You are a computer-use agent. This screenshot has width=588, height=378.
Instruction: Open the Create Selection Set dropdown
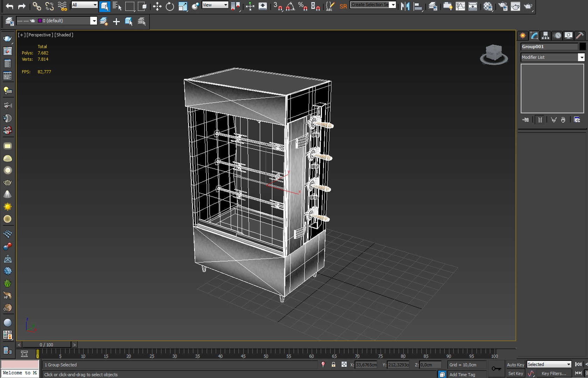click(x=373, y=5)
